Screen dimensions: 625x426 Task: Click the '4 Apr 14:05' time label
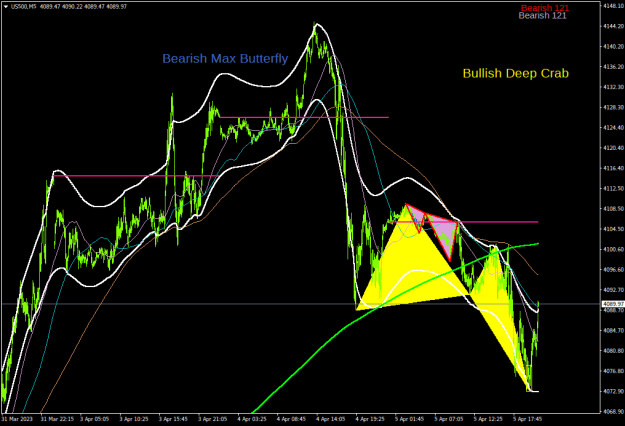pos(331,419)
